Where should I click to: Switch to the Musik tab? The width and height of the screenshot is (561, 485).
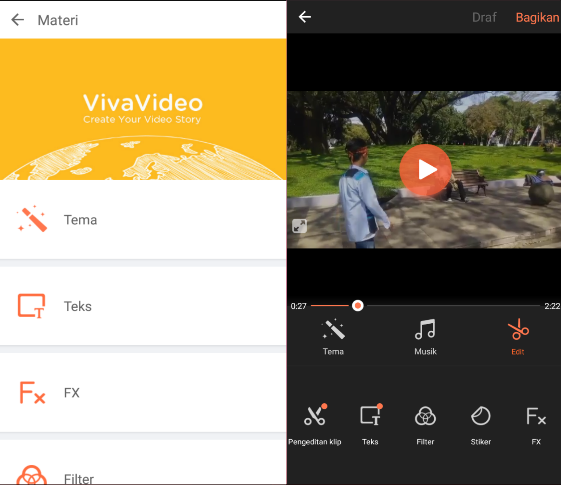pyautogui.click(x=425, y=337)
